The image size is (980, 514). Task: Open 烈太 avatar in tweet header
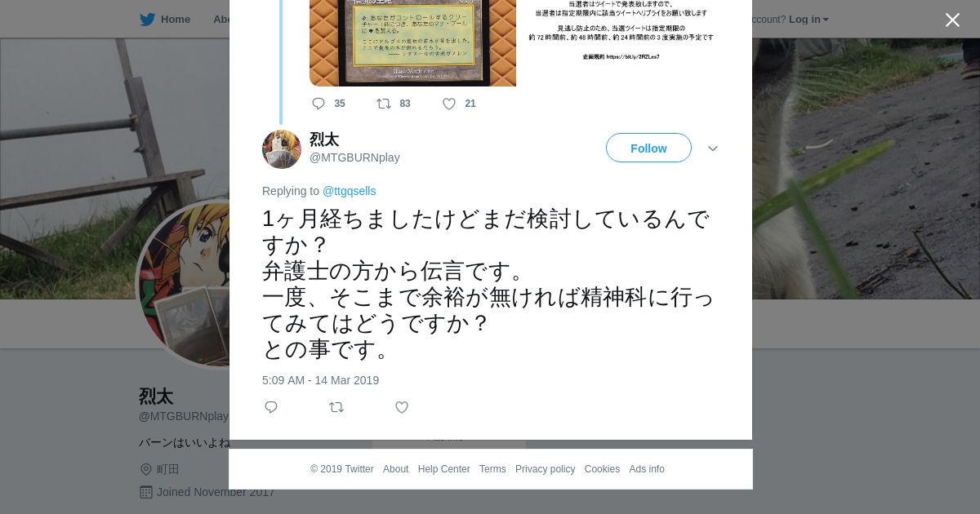(282, 149)
